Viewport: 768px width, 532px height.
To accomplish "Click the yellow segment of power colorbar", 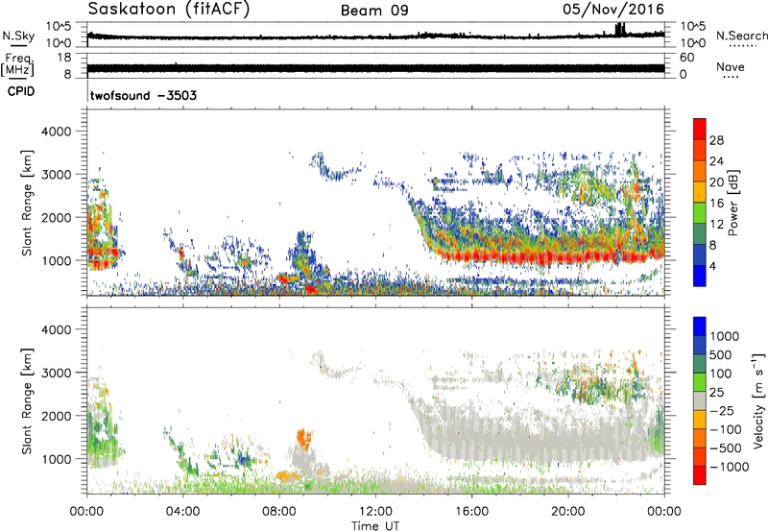I will [x=700, y=192].
